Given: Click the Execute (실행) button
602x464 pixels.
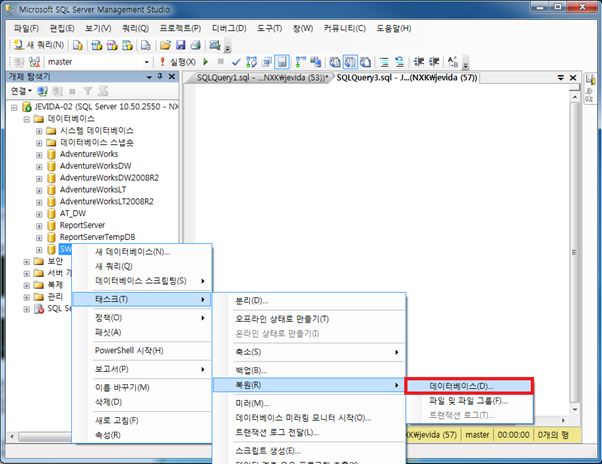Looking at the screenshot, I should click(177, 62).
